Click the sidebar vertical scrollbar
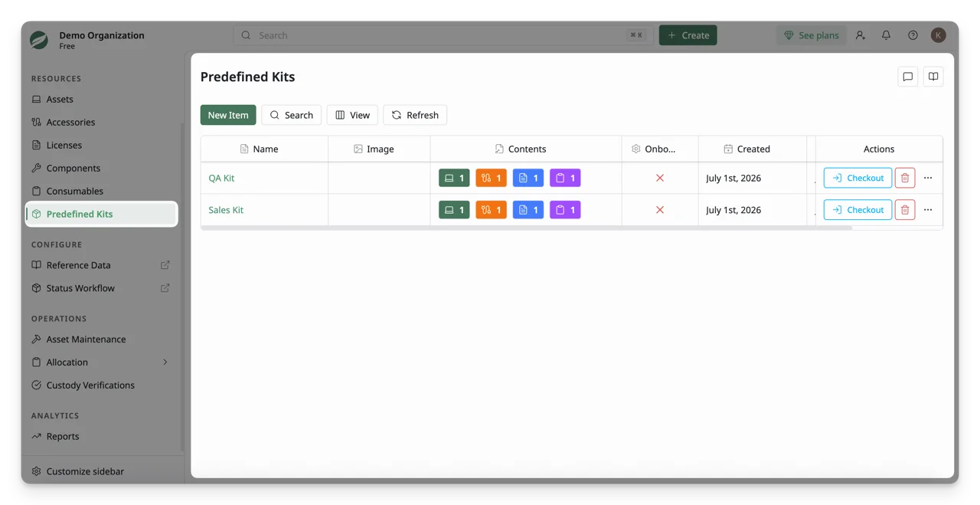Viewport: 980px width, 505px height. 182,287
